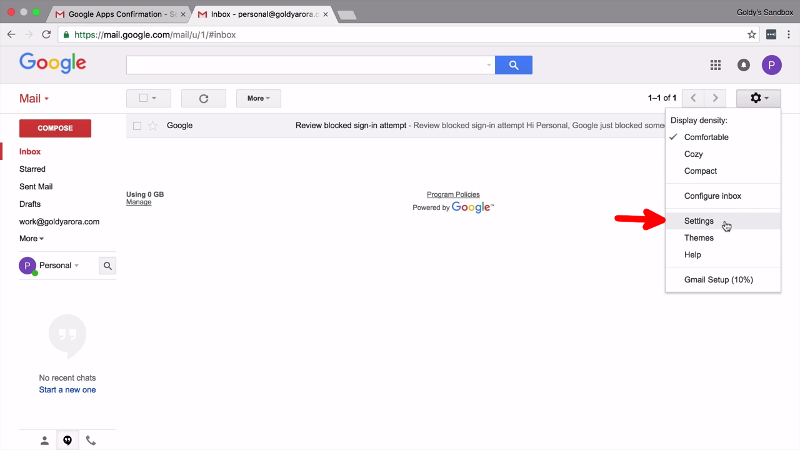Open the purple P account avatar

(771, 65)
